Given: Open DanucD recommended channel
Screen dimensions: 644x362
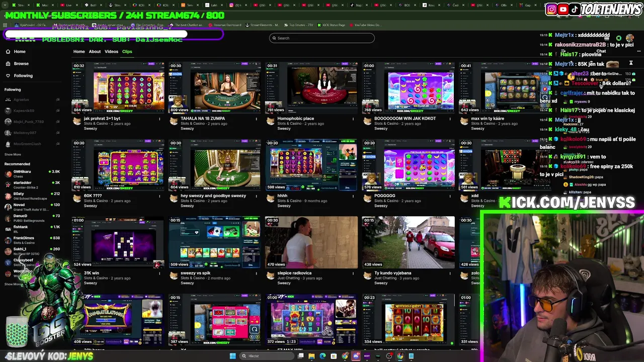Looking at the screenshot, I should click(31, 218).
